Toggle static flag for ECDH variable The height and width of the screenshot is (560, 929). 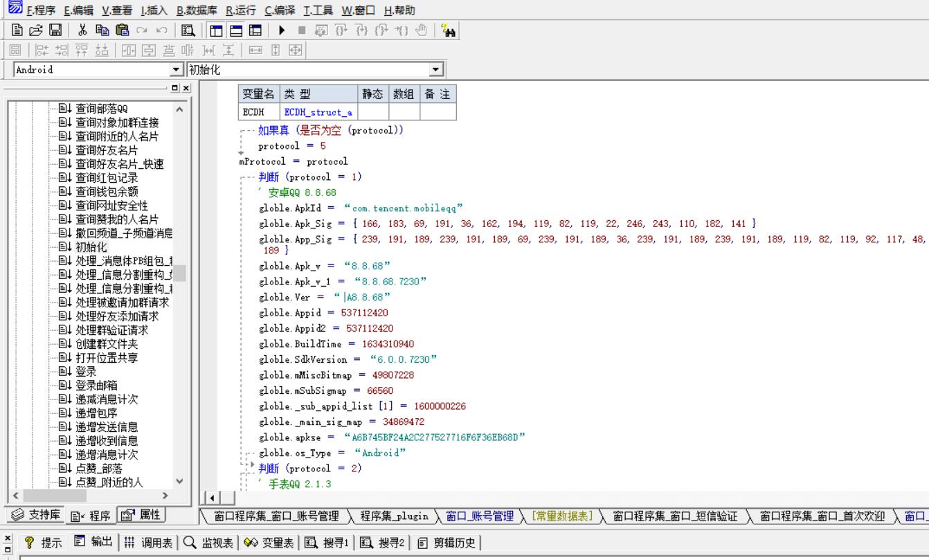click(x=374, y=112)
